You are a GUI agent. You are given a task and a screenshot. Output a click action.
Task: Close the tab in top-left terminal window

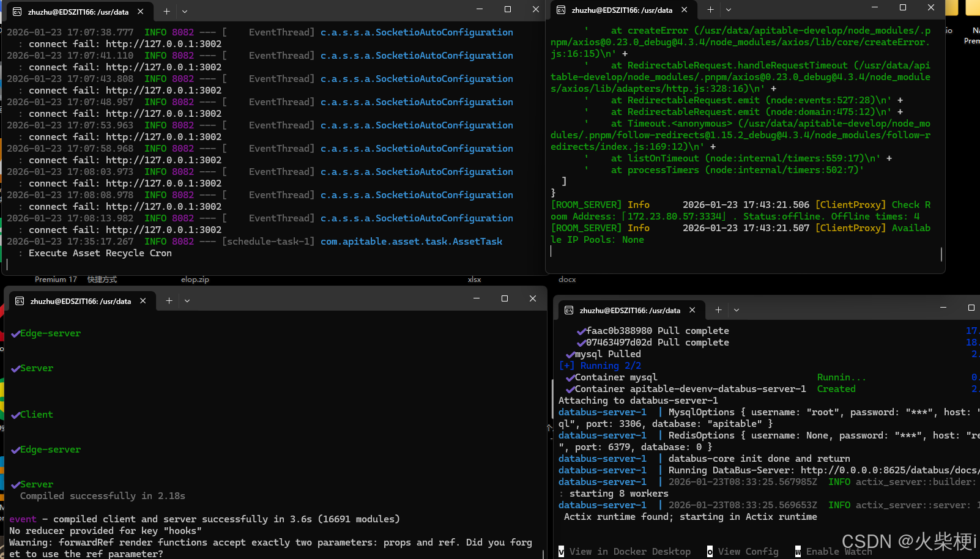(x=141, y=12)
